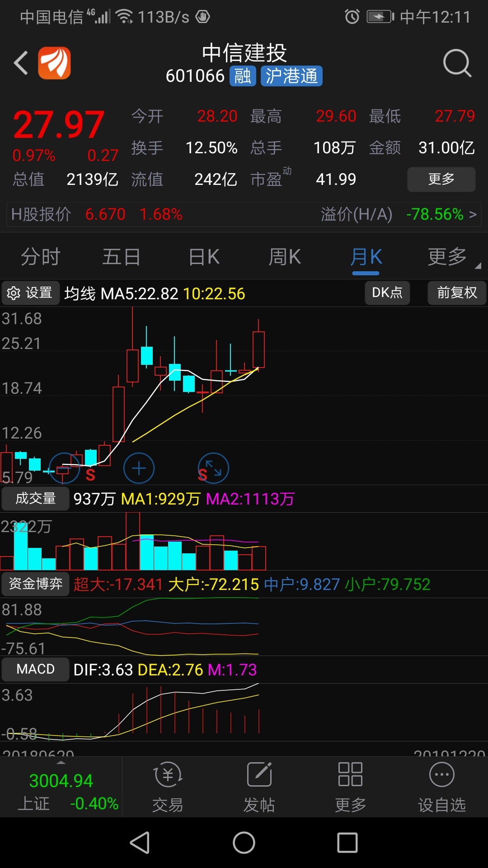The image size is (488, 868).
Task: Tap 流值 242亿 value
Action: click(216, 179)
